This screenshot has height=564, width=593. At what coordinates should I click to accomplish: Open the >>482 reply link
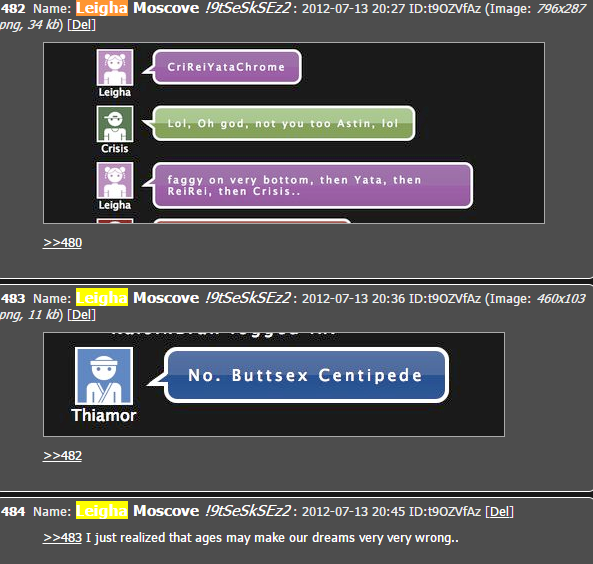[62, 455]
